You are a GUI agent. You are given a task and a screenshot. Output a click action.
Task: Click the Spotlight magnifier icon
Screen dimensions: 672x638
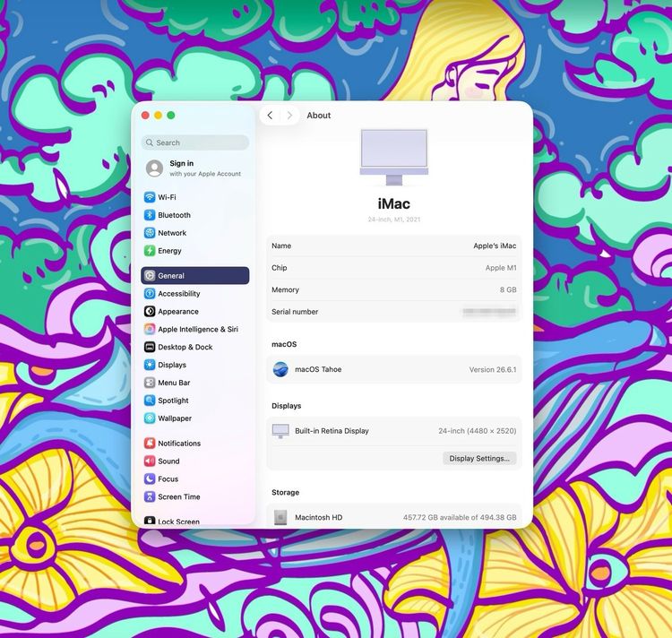[149, 401]
